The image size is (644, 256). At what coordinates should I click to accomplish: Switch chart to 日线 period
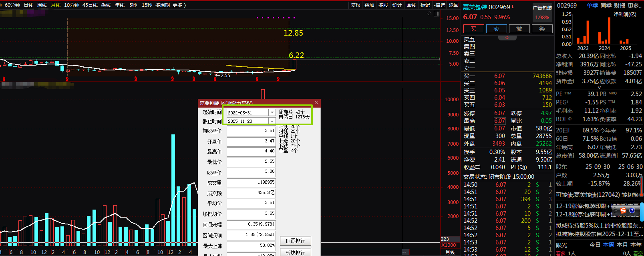point(28,5)
